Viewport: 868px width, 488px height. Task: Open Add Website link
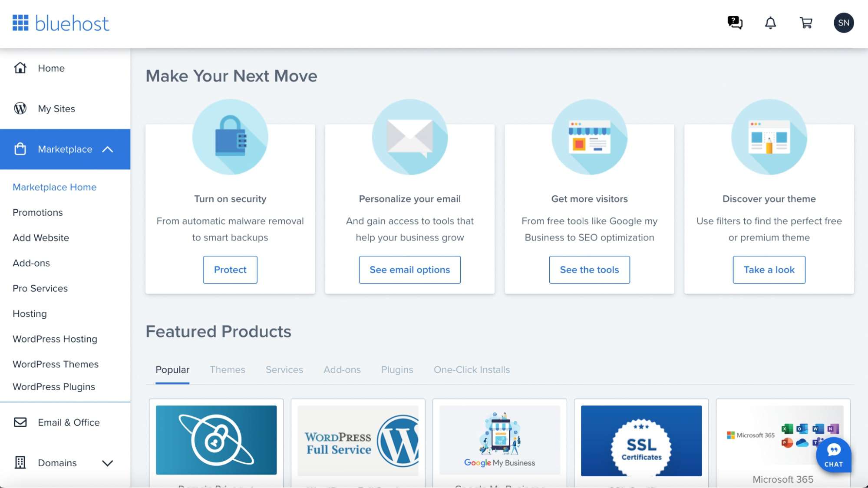[x=41, y=237]
